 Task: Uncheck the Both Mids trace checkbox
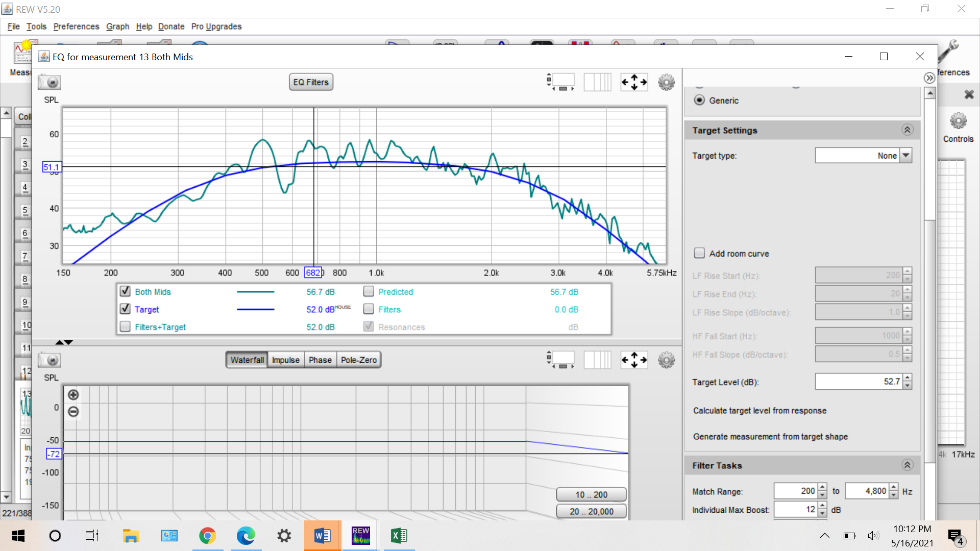pyautogui.click(x=125, y=291)
